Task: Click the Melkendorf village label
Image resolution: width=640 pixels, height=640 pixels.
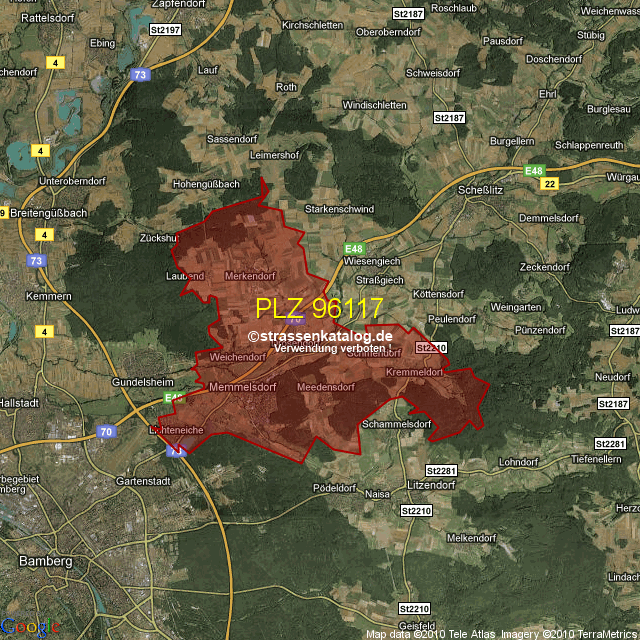Action: pyautogui.click(x=471, y=537)
